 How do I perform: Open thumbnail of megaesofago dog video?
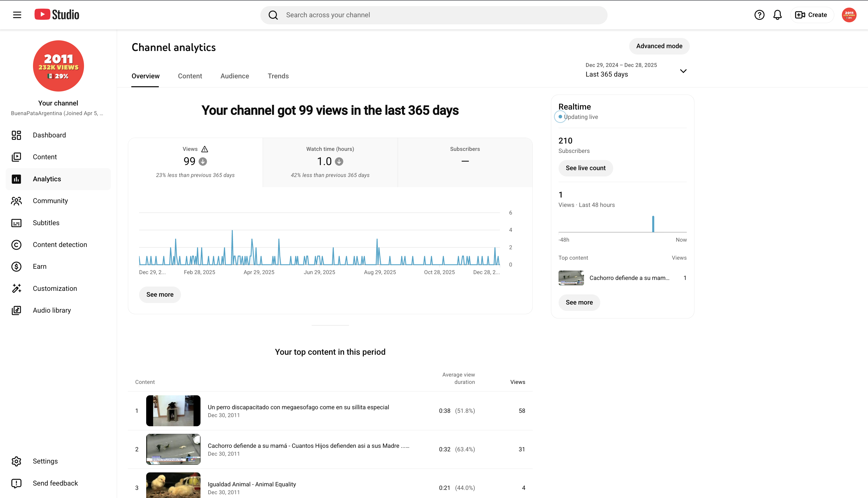click(173, 411)
